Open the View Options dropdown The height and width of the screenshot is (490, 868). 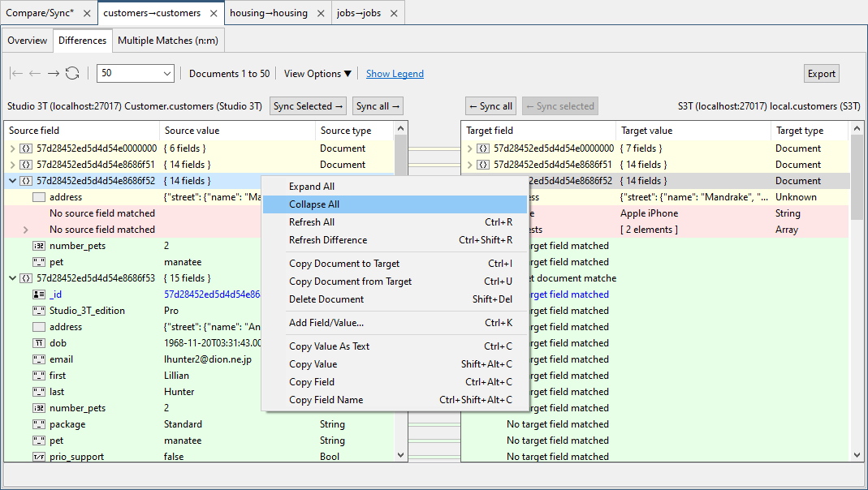click(x=317, y=73)
